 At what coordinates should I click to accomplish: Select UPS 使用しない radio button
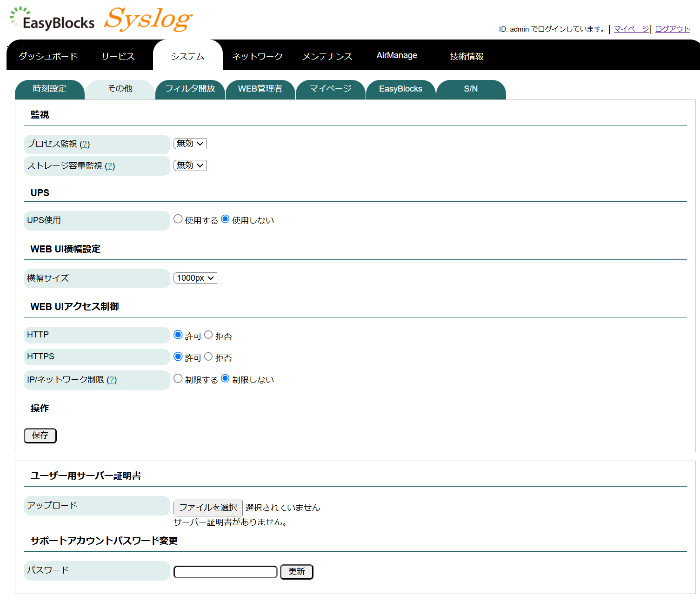click(x=225, y=219)
